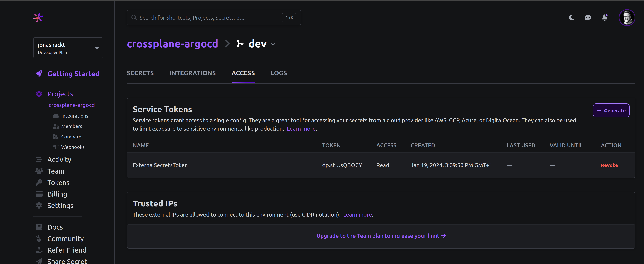Click the Activity sidebar icon

(x=39, y=159)
